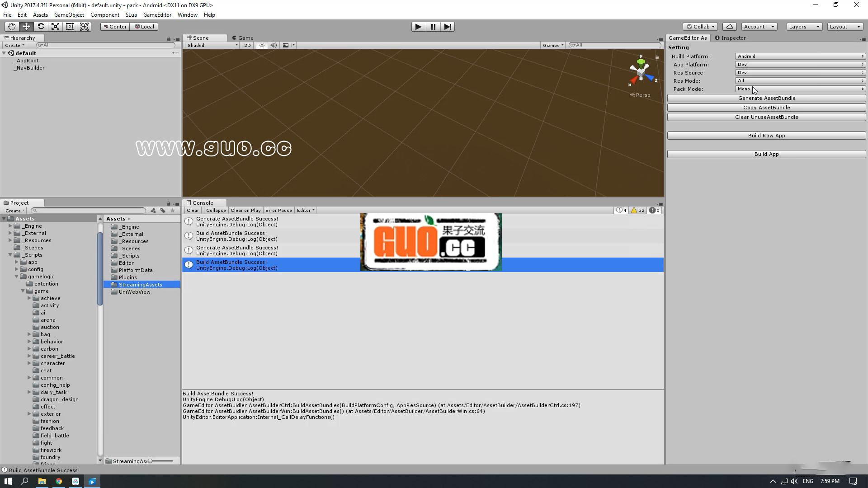This screenshot has height=488, width=868.
Task: Toggle scene audio speaker icon
Action: [x=274, y=45]
